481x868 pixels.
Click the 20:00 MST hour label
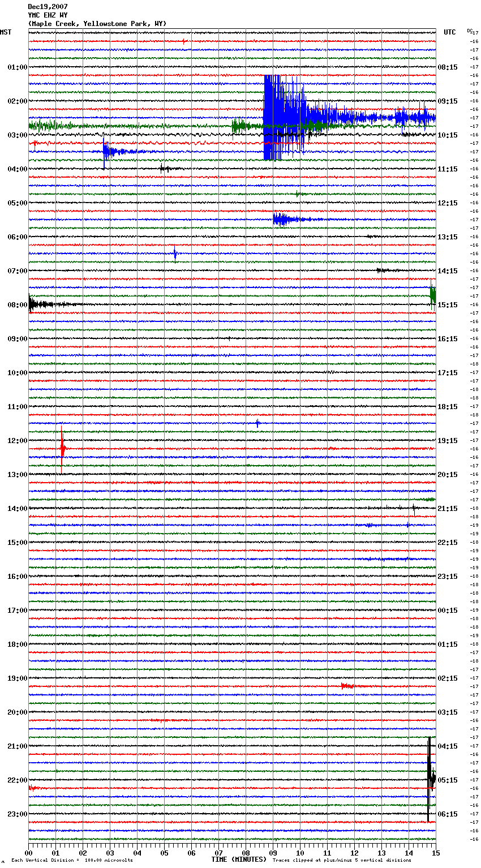click(x=18, y=712)
